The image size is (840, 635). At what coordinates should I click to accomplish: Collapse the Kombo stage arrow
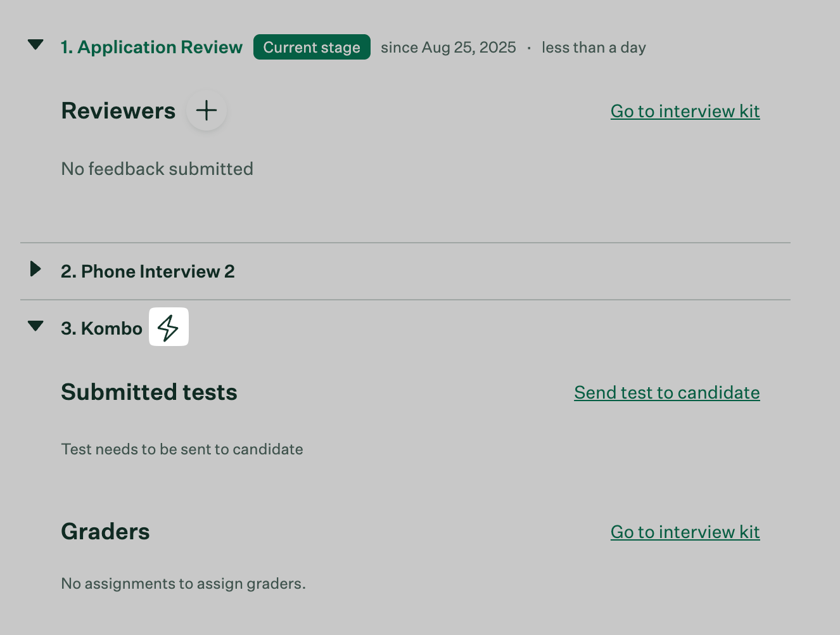[36, 326]
